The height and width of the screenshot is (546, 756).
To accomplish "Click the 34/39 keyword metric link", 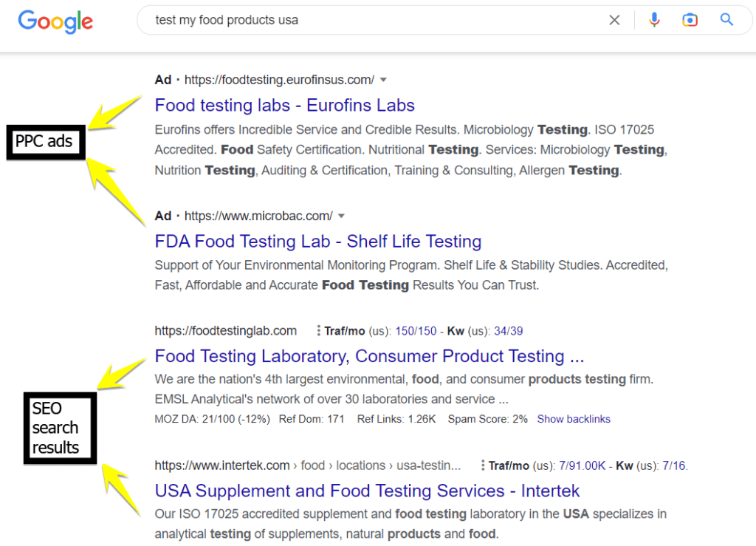I will click(508, 330).
